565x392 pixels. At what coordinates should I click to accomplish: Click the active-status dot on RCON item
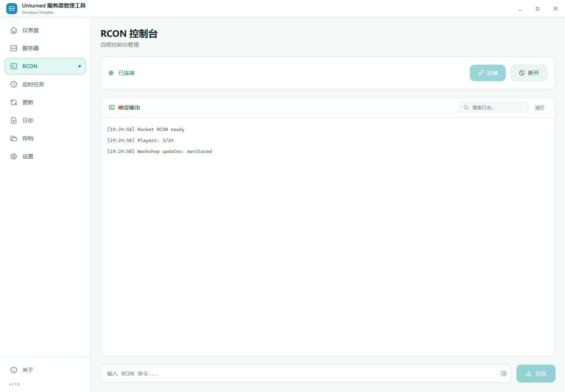coord(80,66)
